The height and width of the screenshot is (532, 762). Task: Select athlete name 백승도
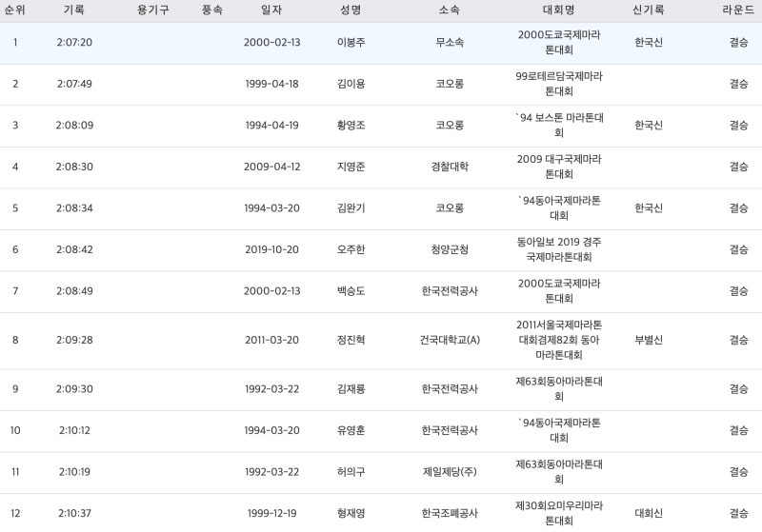click(351, 291)
